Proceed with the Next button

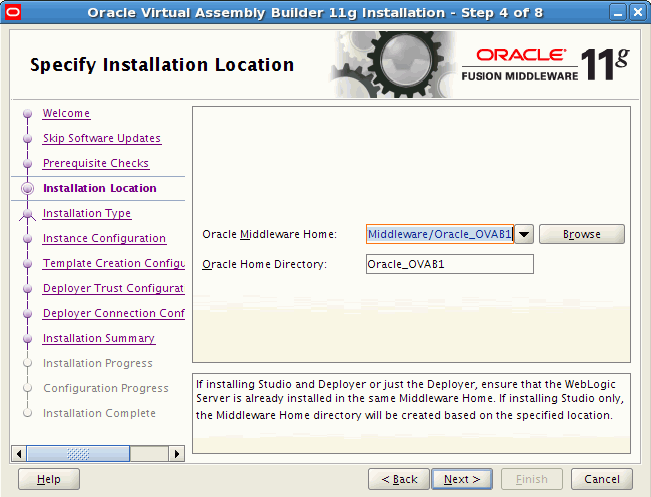pos(462,479)
